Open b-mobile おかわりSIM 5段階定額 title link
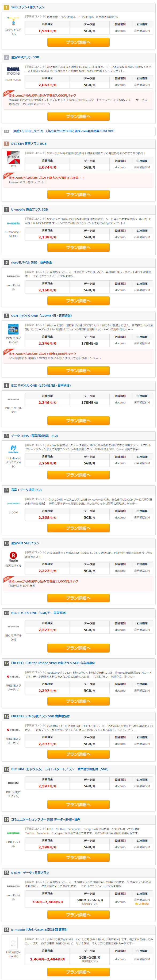 [x=39, y=930]
